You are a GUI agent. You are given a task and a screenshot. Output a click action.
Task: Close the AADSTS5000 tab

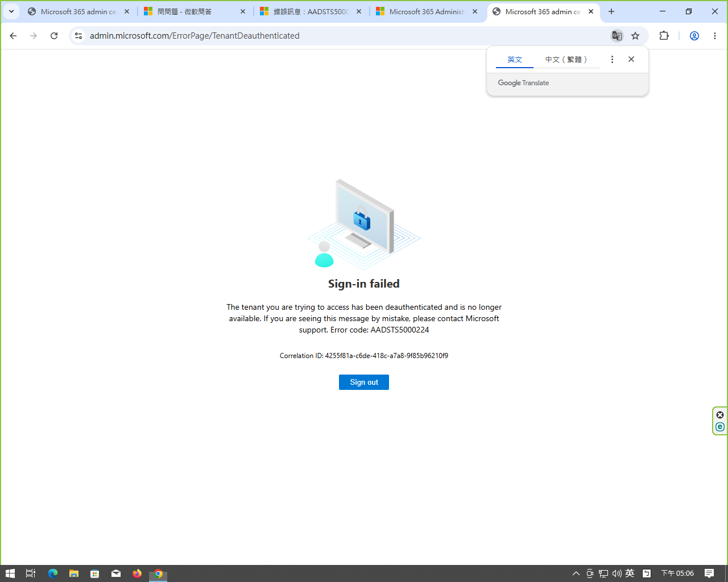[x=359, y=11]
